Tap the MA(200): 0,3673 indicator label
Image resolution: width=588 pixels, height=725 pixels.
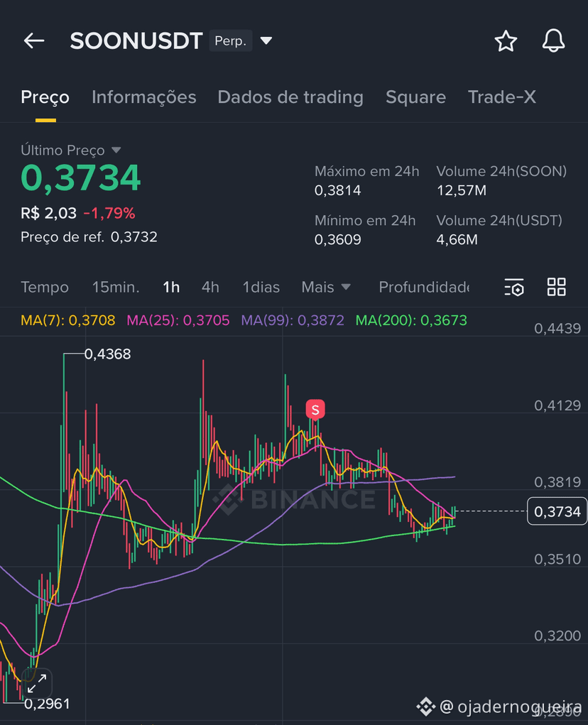[x=411, y=320]
